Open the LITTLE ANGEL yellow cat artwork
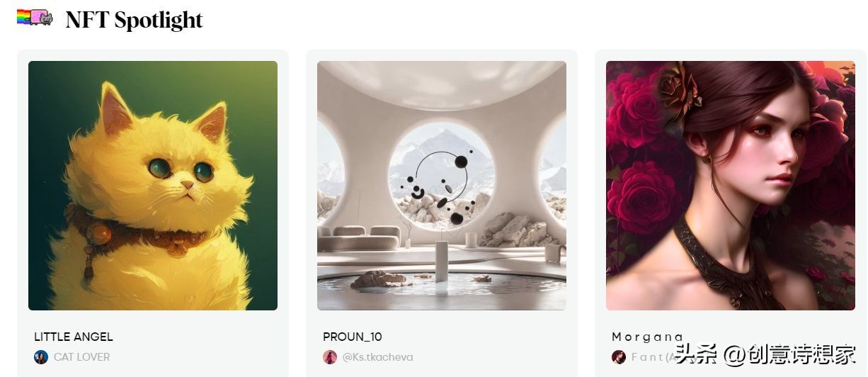The image size is (868, 377). (x=153, y=186)
